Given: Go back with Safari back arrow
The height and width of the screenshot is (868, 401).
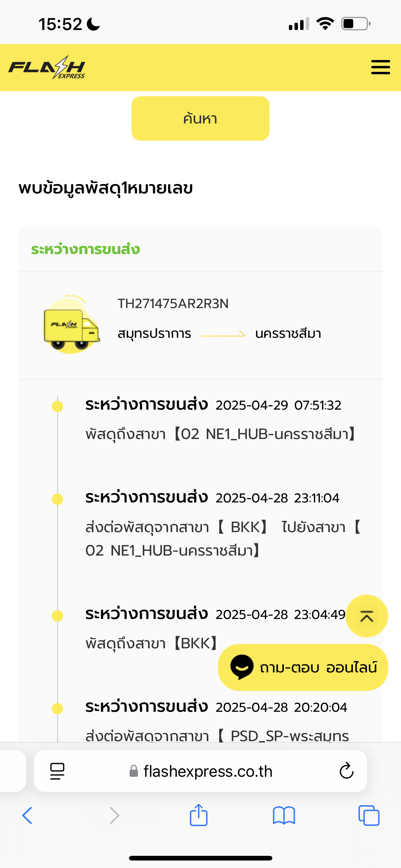Looking at the screenshot, I should point(27,816).
